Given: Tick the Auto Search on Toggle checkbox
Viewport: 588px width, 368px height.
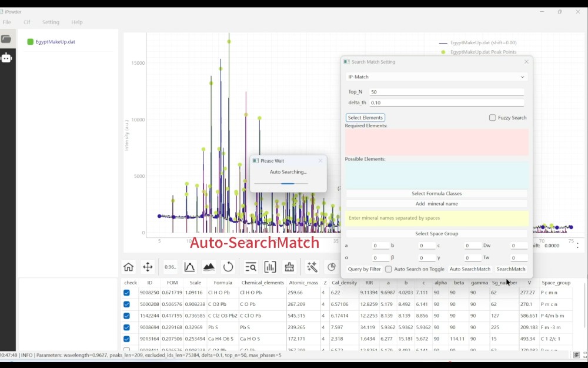Looking at the screenshot, I should coord(389,269).
